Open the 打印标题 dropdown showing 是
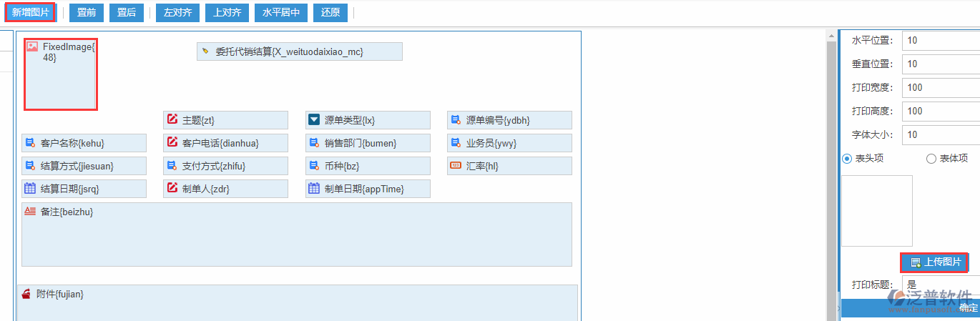Screen dimensions: 980x321 tap(941, 284)
